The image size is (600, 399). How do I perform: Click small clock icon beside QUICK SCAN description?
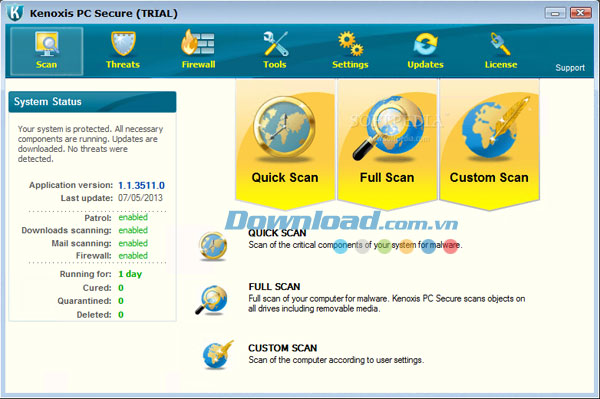click(x=213, y=246)
